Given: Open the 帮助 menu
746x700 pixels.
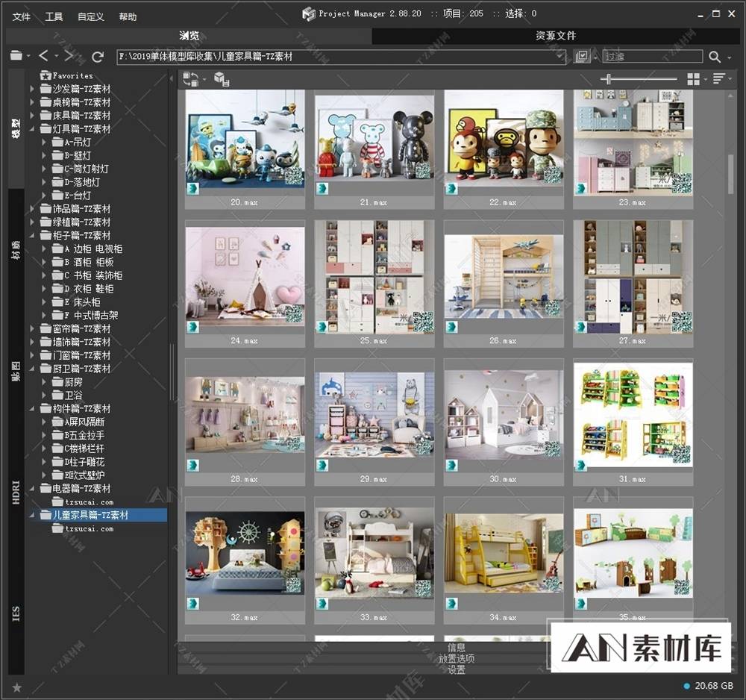Looking at the screenshot, I should pyautogui.click(x=128, y=16).
